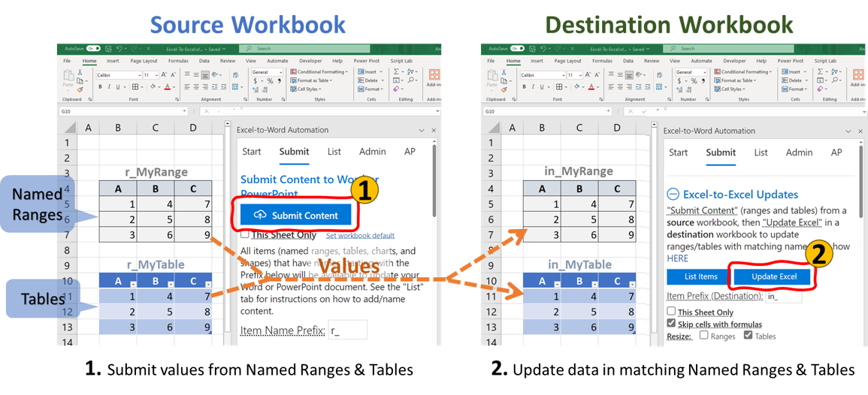Open Conditional Formatting menu in Source Workbook

[319, 72]
